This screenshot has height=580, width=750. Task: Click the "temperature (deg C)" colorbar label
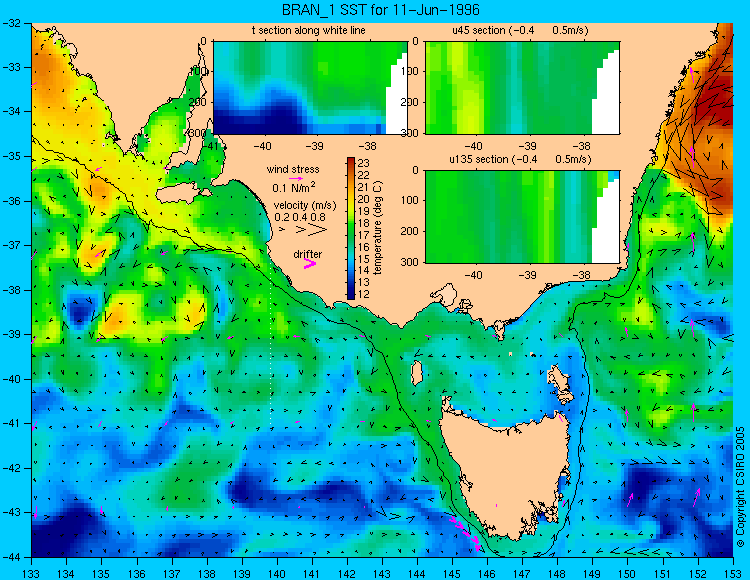(x=378, y=228)
